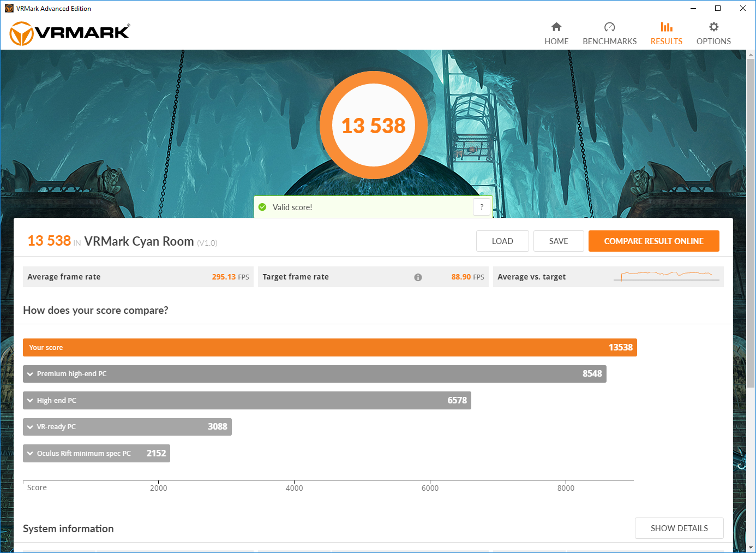Click the 8548 score value
Image resolution: width=756 pixels, height=553 pixels.
click(x=592, y=374)
